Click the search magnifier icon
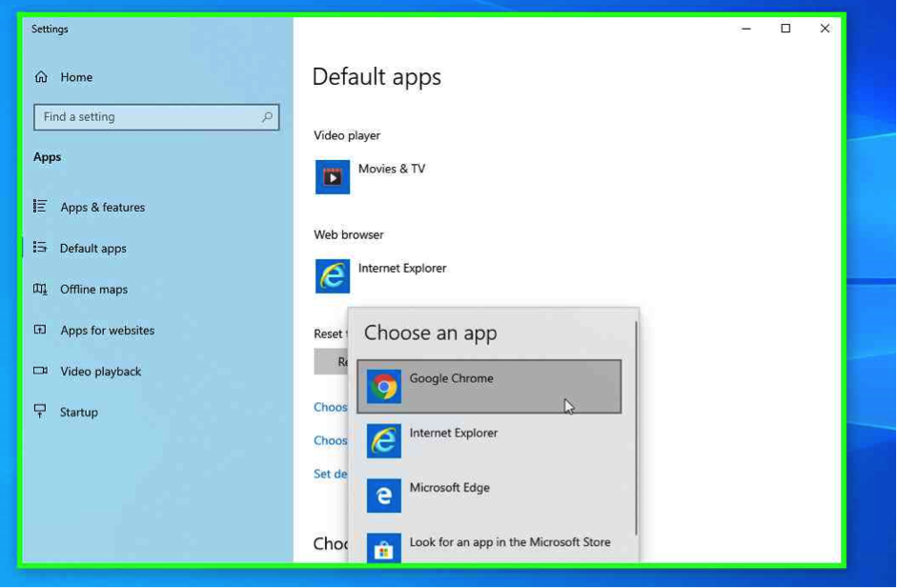Viewport: 897px width, 588px height. pyautogui.click(x=267, y=117)
